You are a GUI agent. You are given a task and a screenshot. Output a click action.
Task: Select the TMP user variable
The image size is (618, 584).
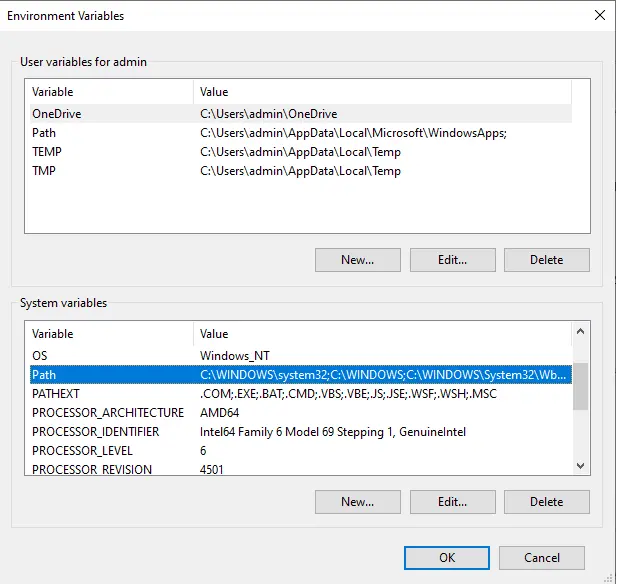pos(45,171)
